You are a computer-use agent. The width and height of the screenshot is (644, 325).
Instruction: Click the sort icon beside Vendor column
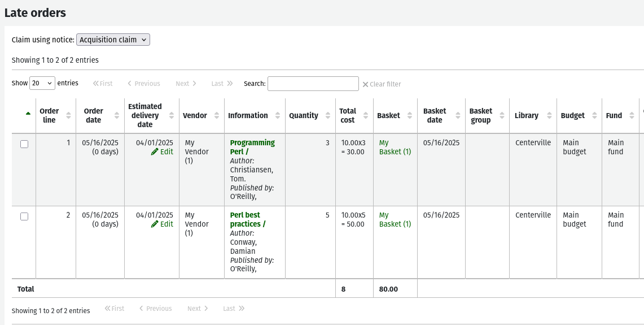click(217, 115)
